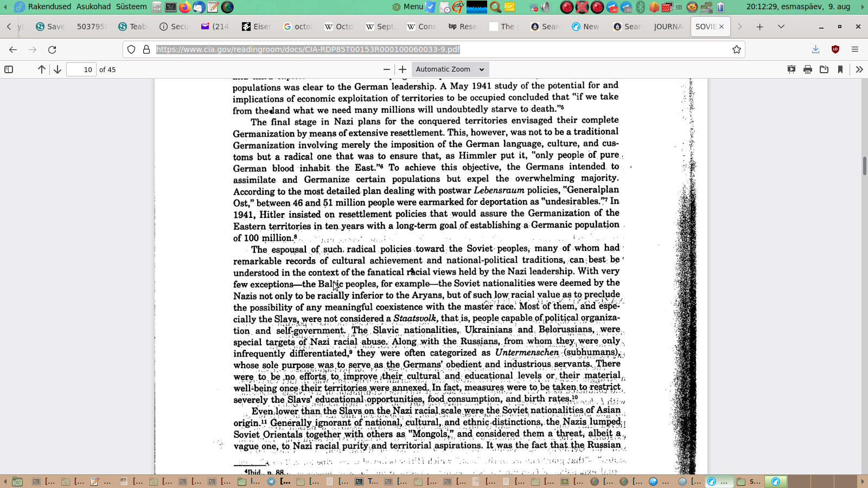Screen dimensions: 868x488
Task: List all open tabs dropdown
Action: tap(781, 27)
